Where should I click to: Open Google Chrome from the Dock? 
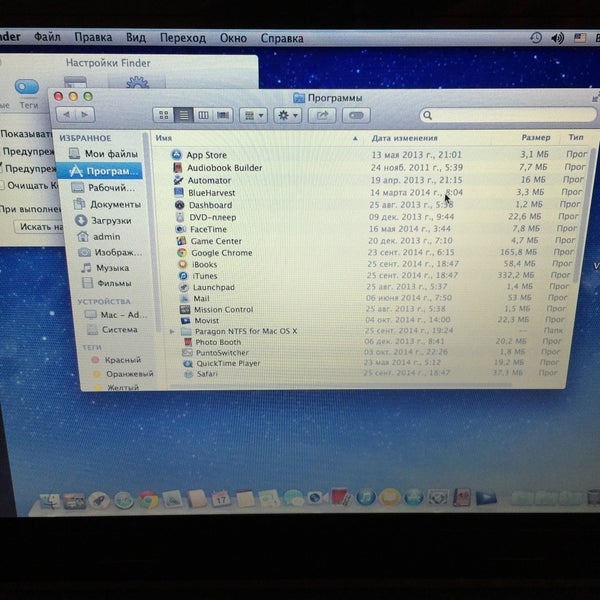pyautogui.click(x=148, y=499)
